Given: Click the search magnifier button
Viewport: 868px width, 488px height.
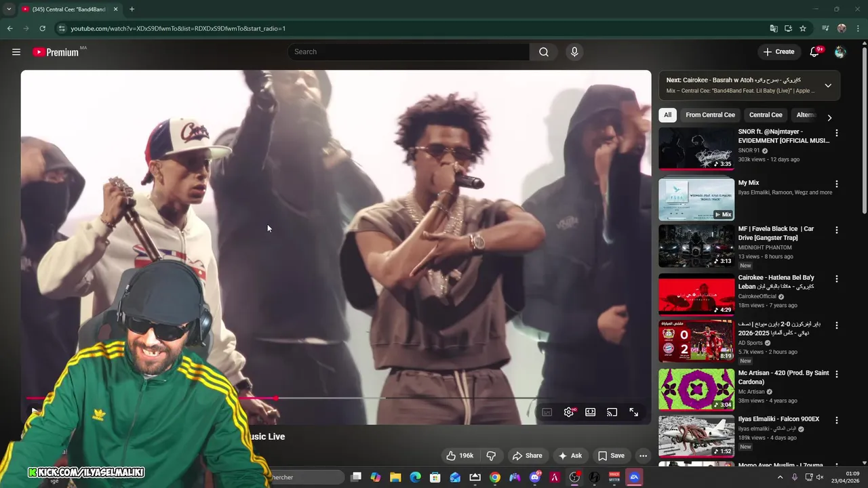Looking at the screenshot, I should [544, 52].
